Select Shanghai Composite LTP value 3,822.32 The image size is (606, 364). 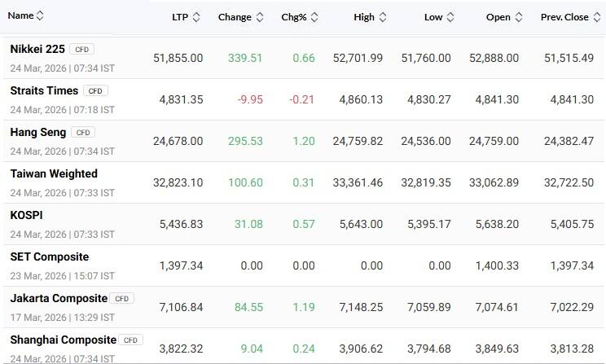point(182,349)
